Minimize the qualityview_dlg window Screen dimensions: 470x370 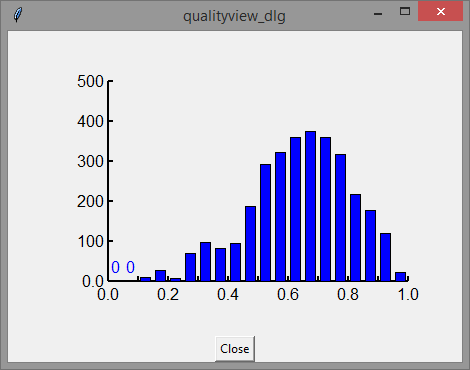(378, 14)
